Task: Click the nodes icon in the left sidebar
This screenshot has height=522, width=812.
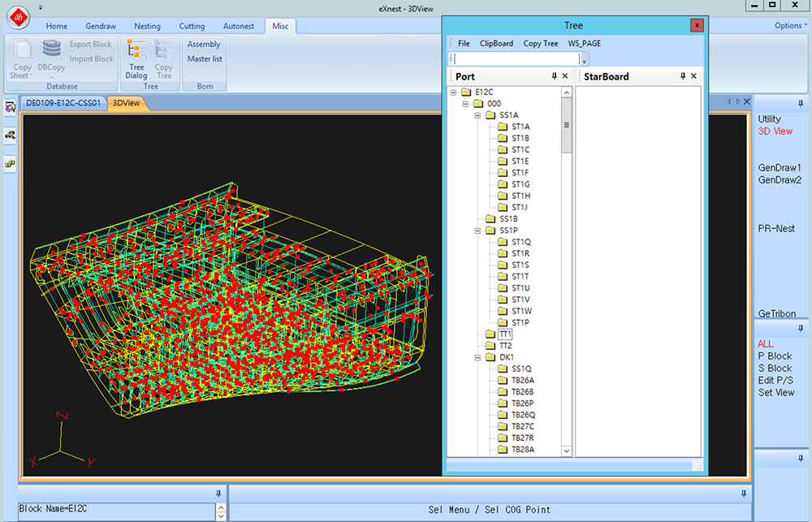Action: (11, 135)
